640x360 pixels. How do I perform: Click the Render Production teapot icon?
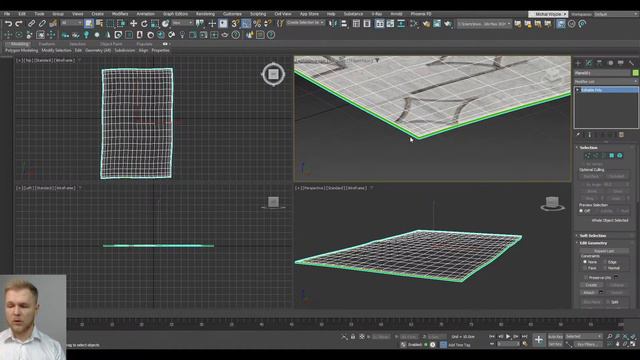448,24
